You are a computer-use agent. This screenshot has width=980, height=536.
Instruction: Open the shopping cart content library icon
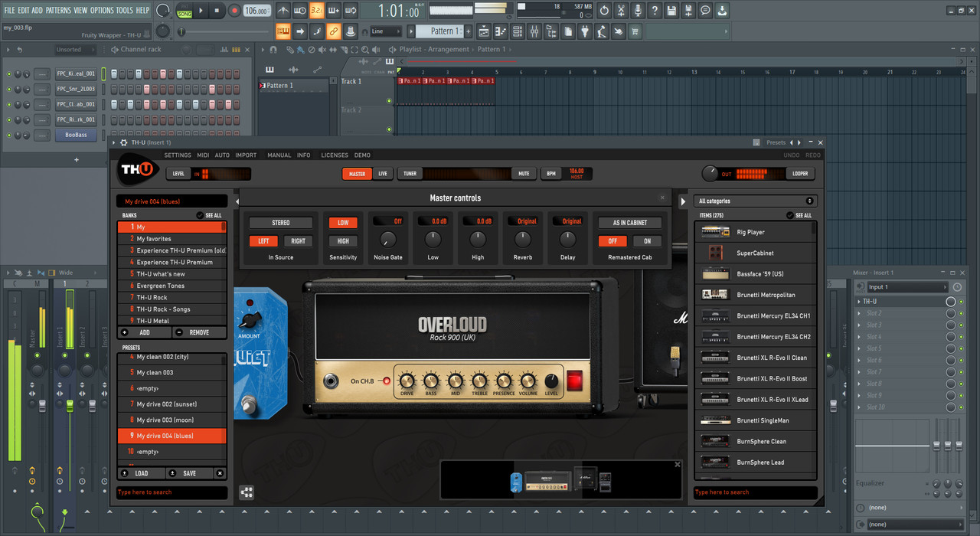point(635,31)
